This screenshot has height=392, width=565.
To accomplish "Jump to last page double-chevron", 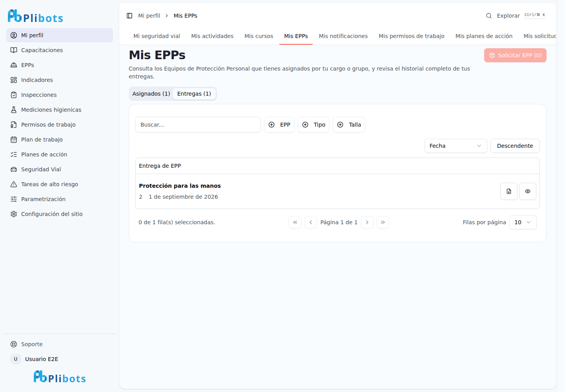I will (383, 222).
